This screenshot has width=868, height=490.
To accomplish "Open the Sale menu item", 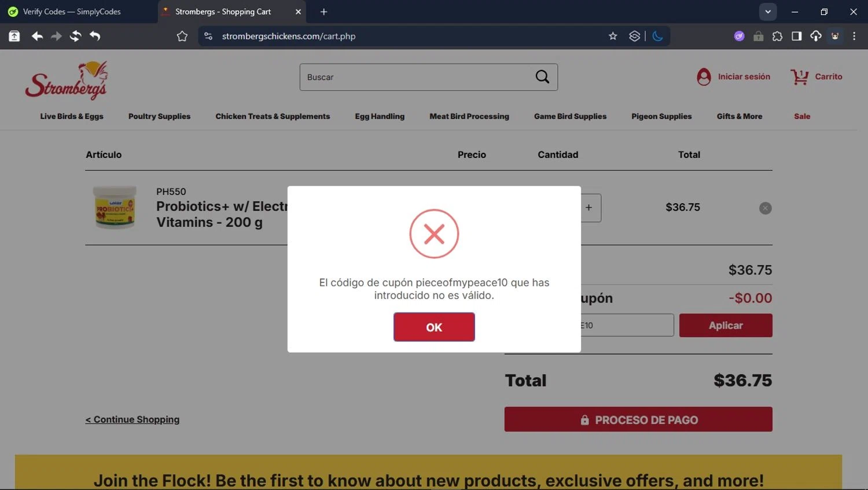I will point(802,116).
